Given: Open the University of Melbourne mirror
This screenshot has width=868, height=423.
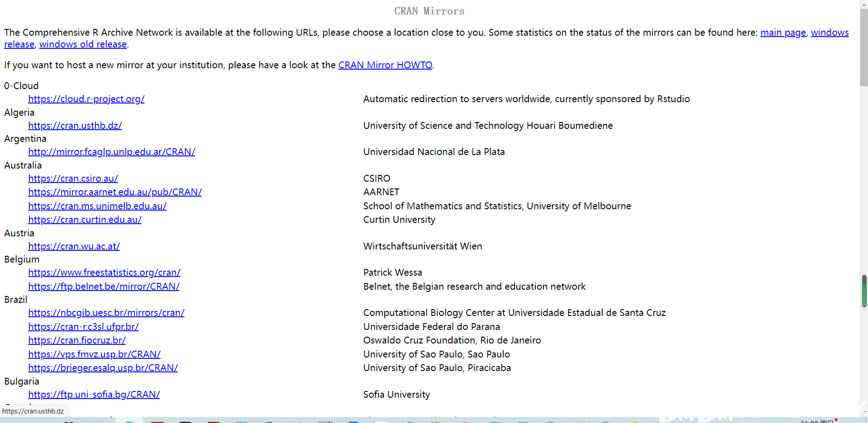Looking at the screenshot, I should click(x=97, y=206).
